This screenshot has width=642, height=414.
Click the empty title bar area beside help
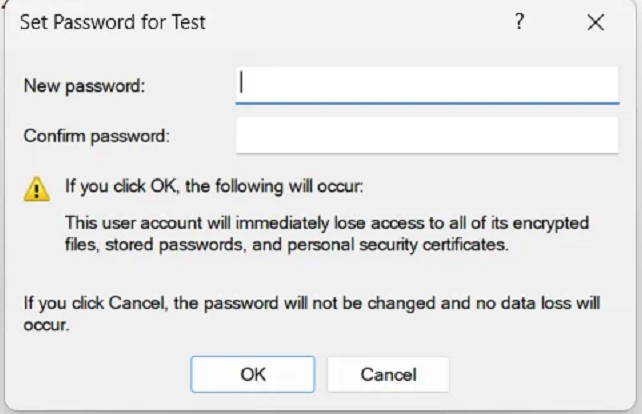[x=356, y=22]
